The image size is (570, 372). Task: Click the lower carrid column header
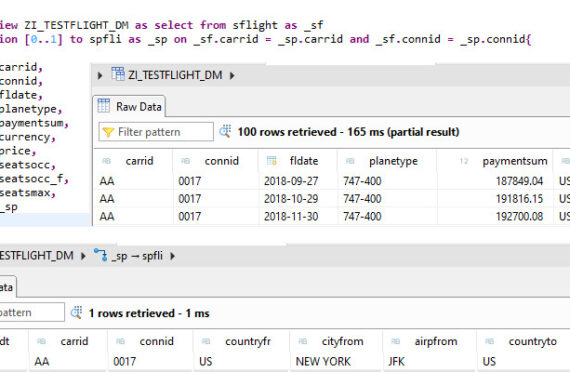point(74,341)
